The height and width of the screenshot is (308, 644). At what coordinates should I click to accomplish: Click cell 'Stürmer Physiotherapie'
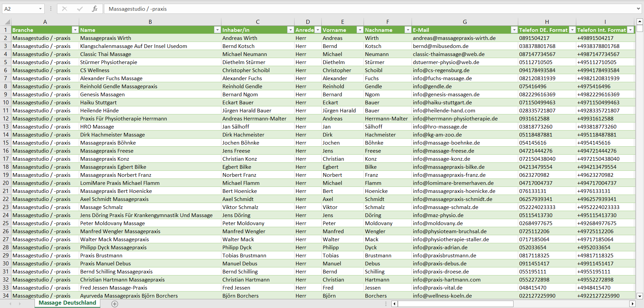(x=150, y=62)
